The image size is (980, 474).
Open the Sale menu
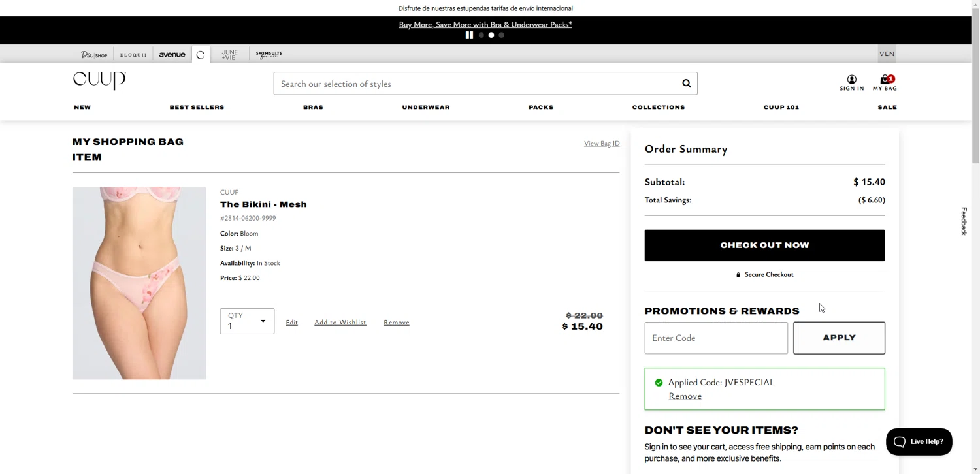[887, 107]
